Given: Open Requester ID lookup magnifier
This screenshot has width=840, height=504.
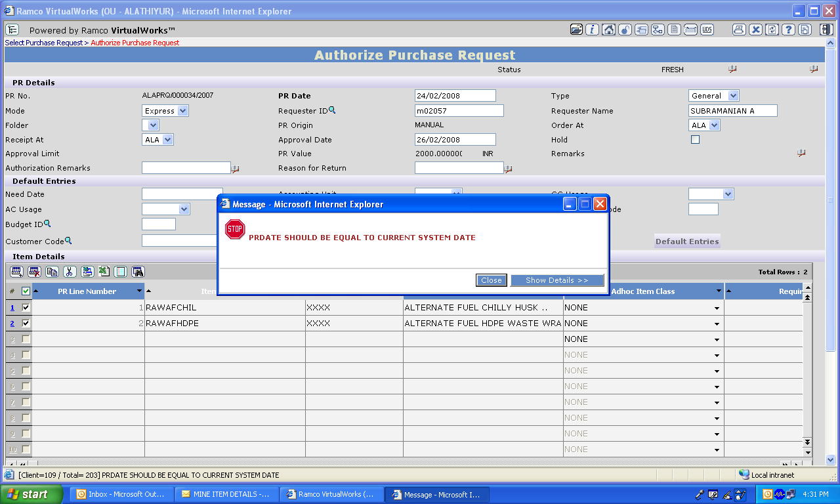Looking at the screenshot, I should pos(332,110).
